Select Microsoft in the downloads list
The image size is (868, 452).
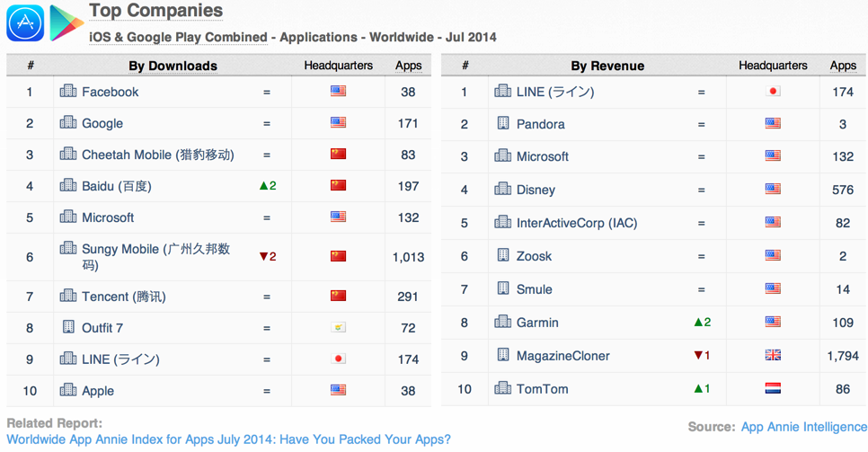click(108, 217)
